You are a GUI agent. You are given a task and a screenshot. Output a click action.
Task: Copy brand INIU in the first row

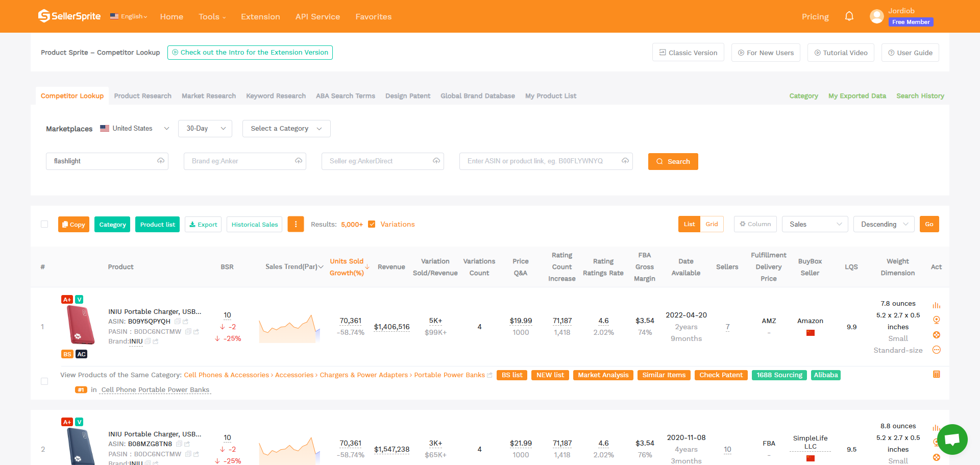(148, 341)
